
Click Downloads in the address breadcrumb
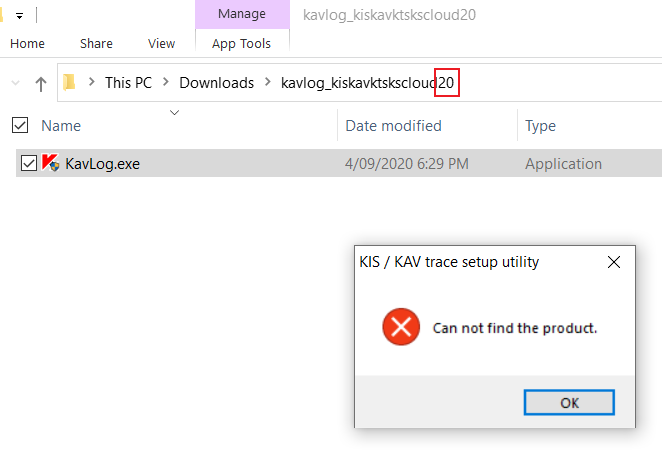(x=216, y=83)
